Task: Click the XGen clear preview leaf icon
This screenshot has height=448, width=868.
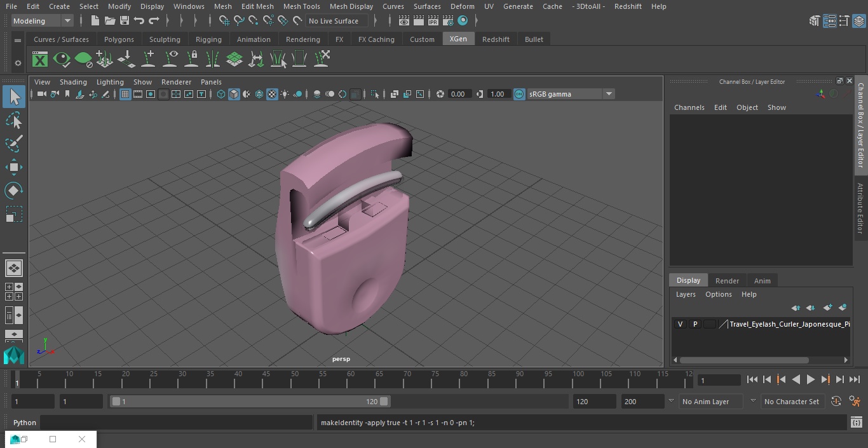Action: click(83, 60)
